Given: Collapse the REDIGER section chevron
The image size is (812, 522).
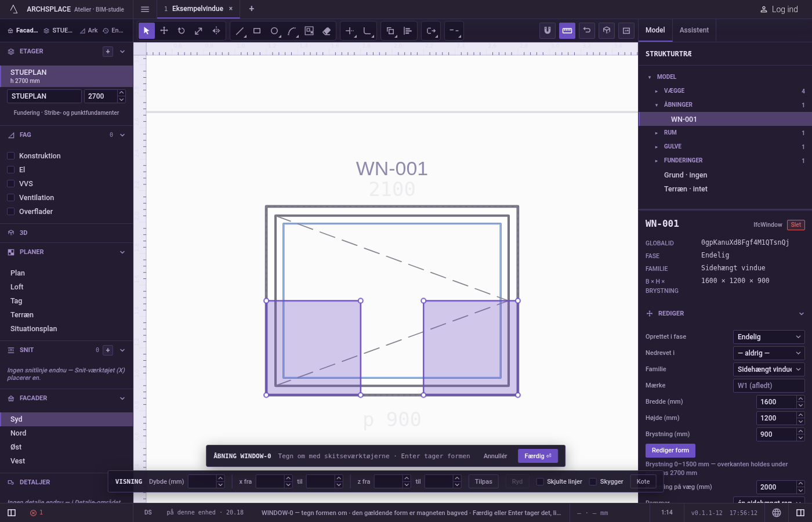Looking at the screenshot, I should (802, 314).
